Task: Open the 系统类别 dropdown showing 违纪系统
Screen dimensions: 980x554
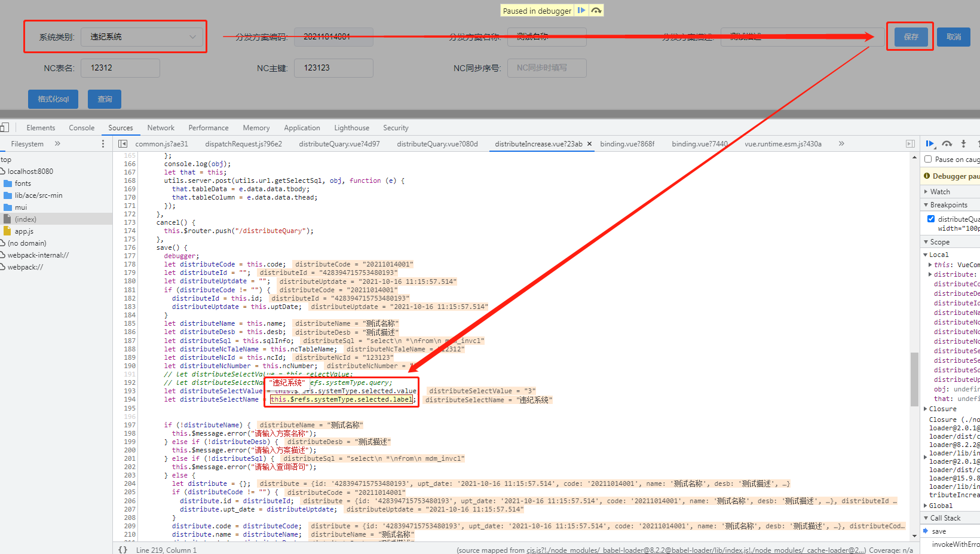Action: (x=142, y=36)
